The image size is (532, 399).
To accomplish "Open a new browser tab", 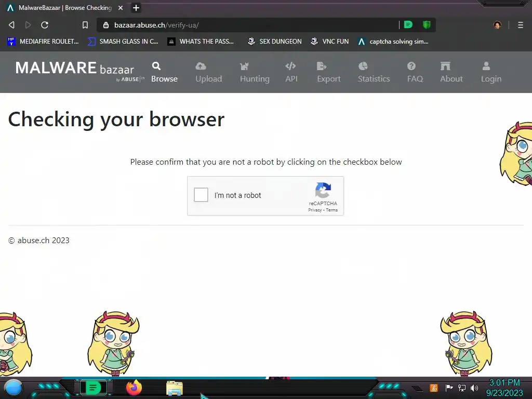I will click(136, 8).
